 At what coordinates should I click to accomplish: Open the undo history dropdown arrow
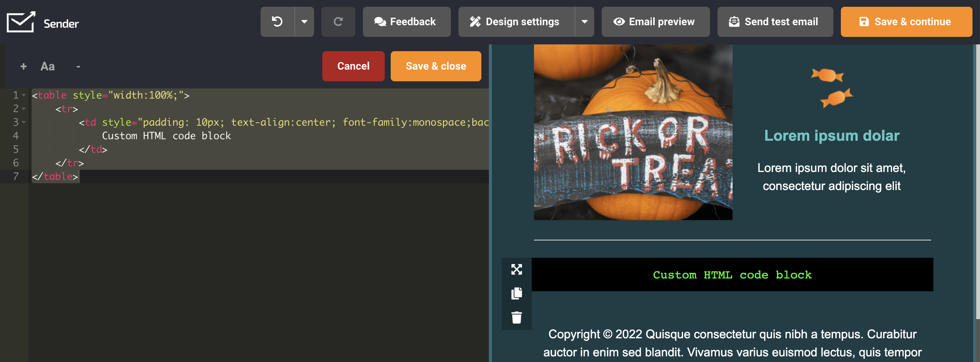click(304, 22)
